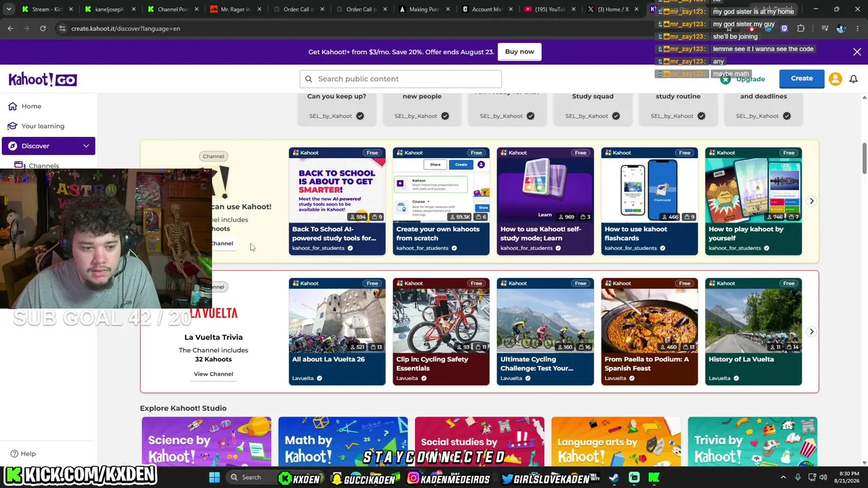Screen dimensions: 868x488
Task: Open the profile account icon
Action: (x=835, y=79)
